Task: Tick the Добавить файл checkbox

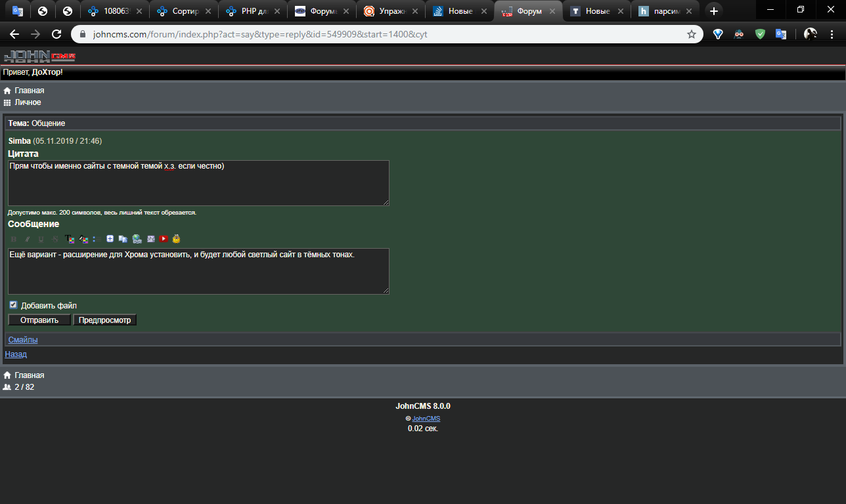Action: click(13, 305)
